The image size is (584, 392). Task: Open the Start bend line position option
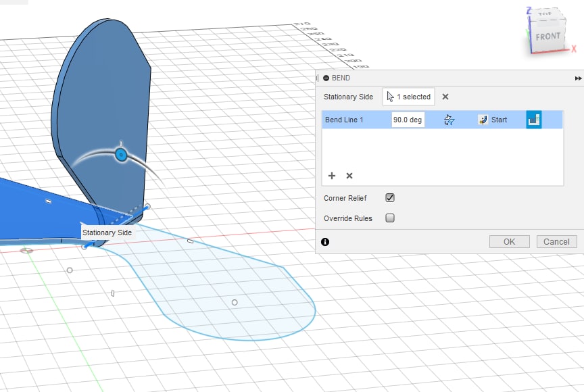coord(492,120)
